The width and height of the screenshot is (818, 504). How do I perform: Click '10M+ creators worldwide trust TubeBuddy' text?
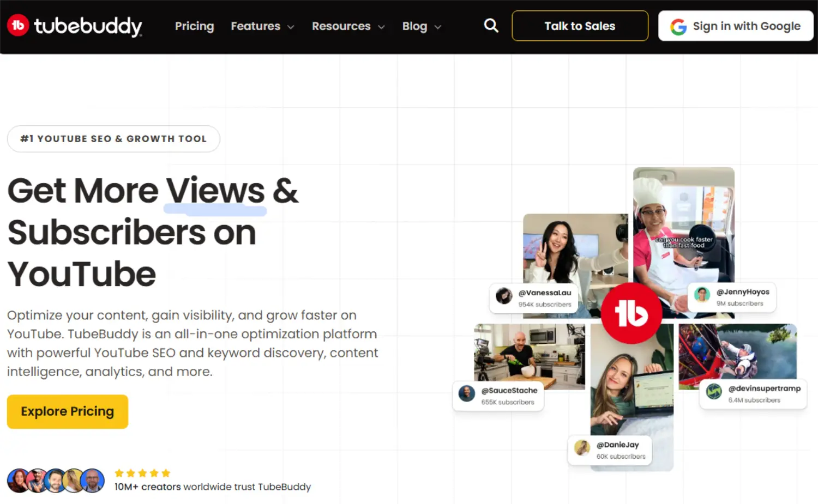coord(213,487)
